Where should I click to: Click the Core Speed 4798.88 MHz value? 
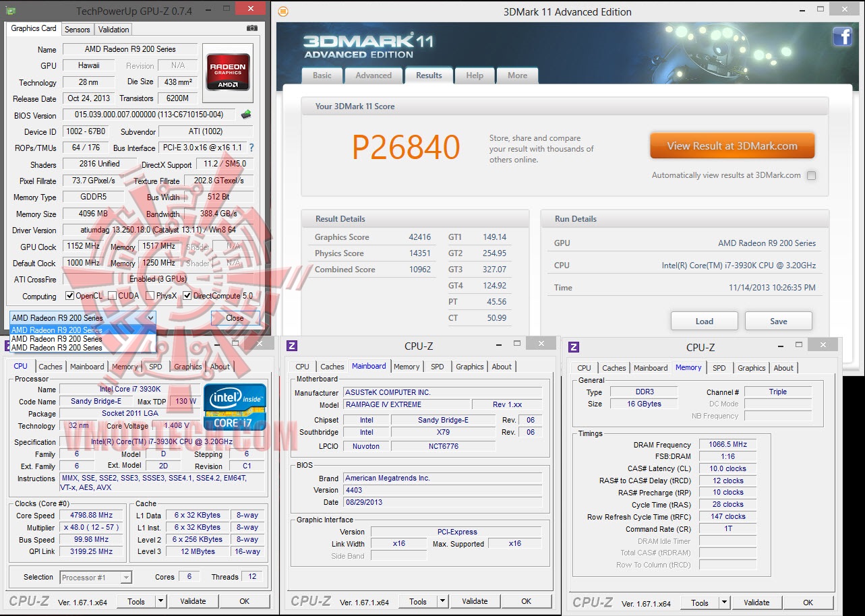click(x=92, y=516)
